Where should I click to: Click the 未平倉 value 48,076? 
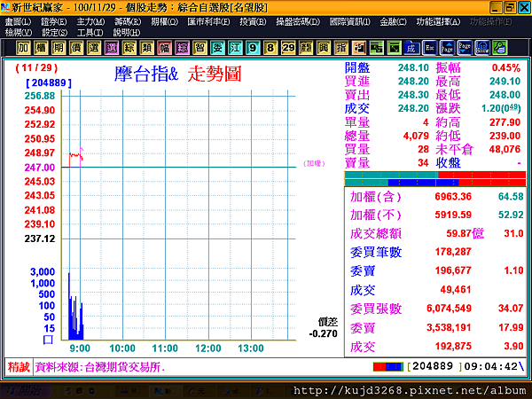click(505, 149)
